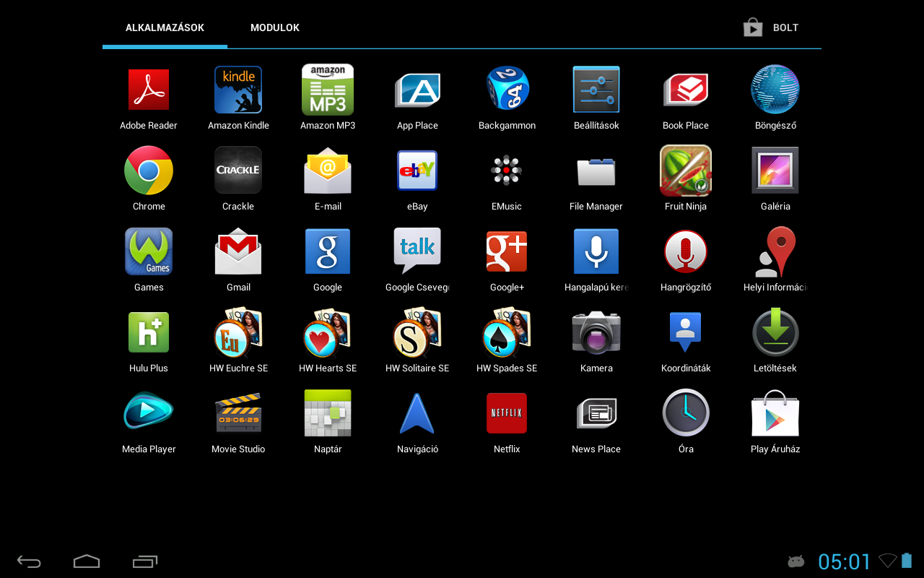
Task: Launch the Google+ app
Action: coord(507,251)
